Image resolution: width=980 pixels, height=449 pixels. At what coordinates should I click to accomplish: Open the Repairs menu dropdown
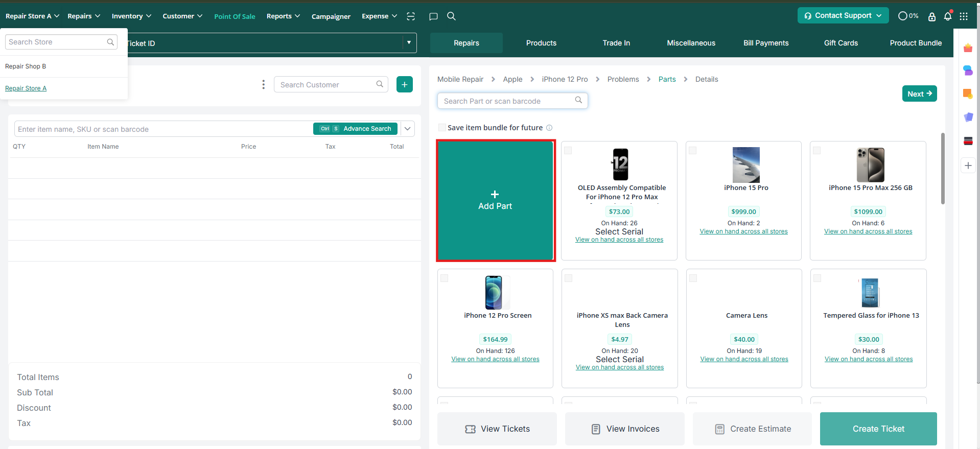coord(84,16)
